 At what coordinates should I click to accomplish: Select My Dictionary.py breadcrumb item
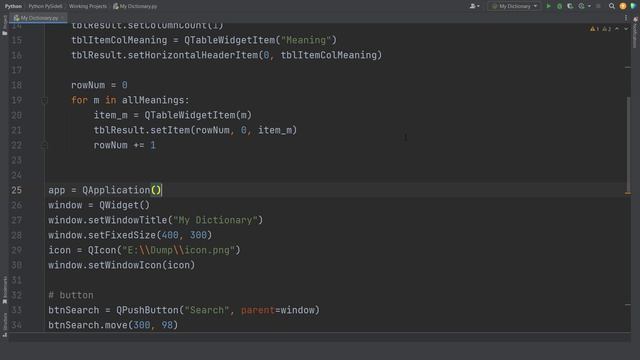point(135,6)
